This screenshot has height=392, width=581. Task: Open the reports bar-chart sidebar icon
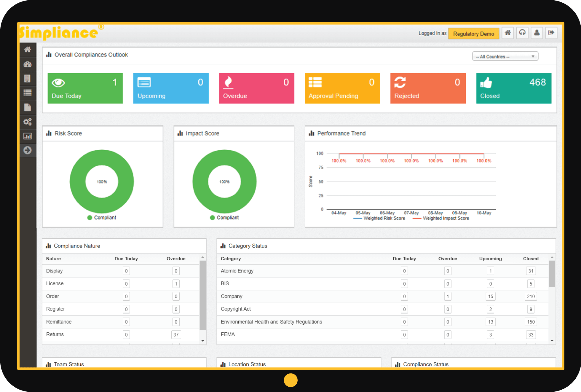[28, 136]
